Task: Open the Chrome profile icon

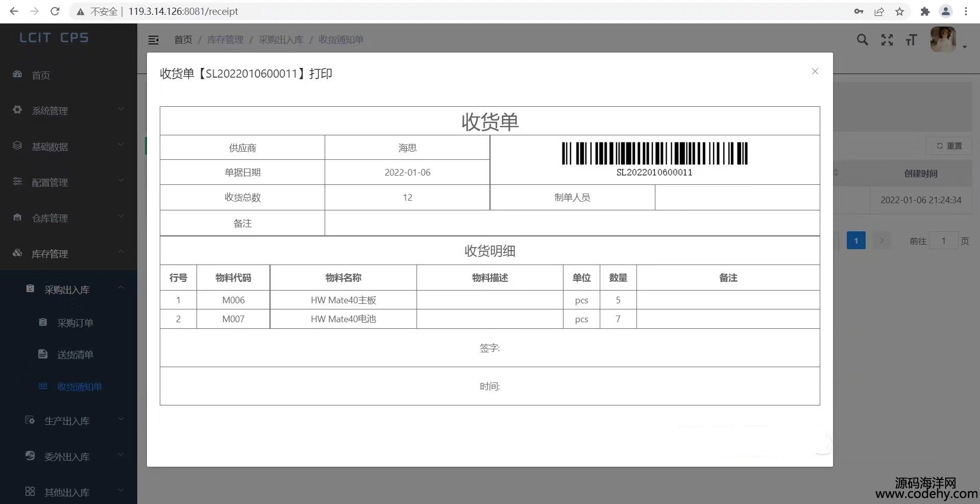Action: point(946,11)
